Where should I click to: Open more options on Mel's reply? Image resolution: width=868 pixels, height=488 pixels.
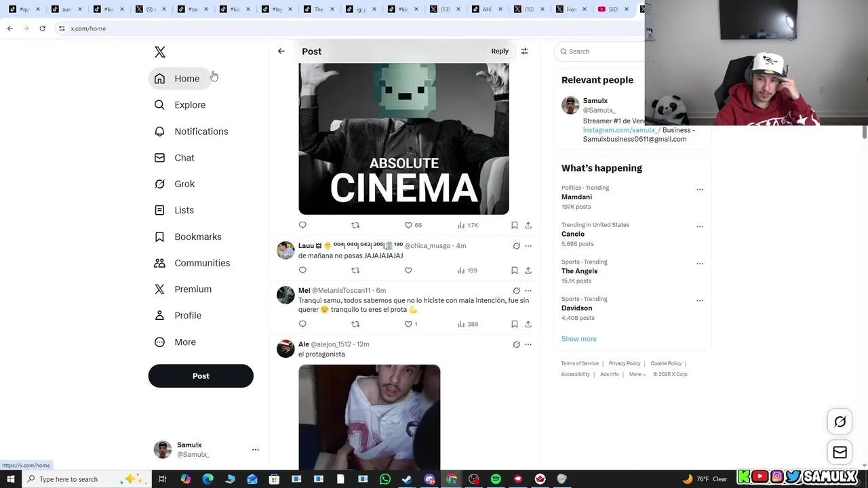[528, 291]
